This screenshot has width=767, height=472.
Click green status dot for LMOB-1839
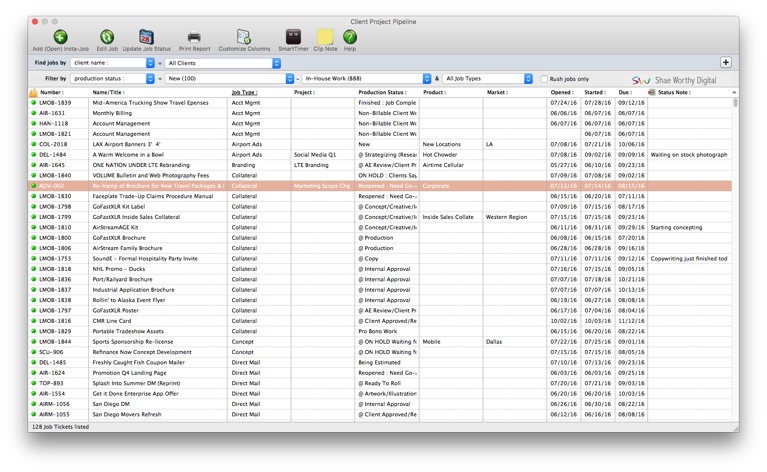pos(33,103)
